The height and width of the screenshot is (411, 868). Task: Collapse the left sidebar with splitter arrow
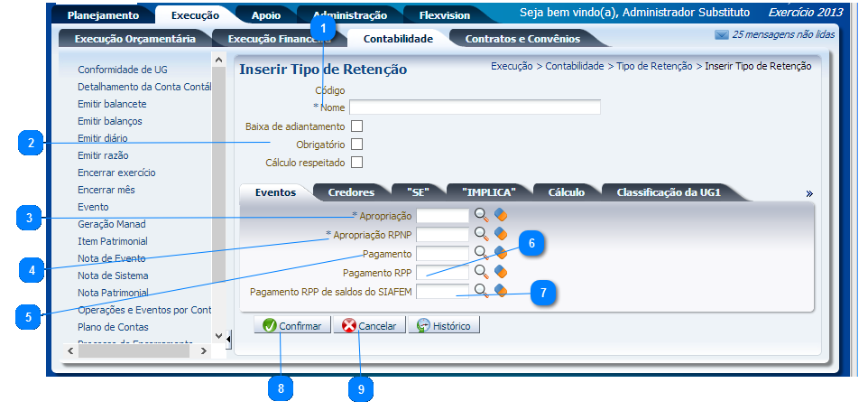click(x=228, y=340)
